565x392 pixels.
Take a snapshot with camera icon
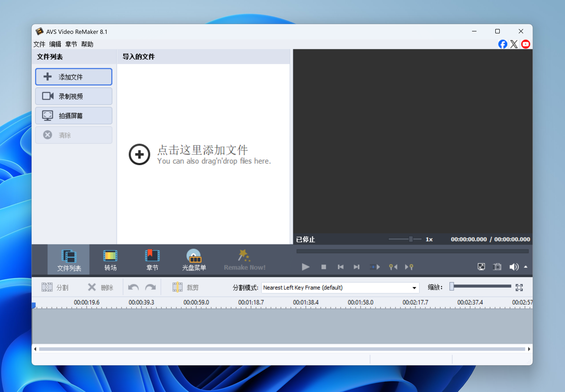497,267
